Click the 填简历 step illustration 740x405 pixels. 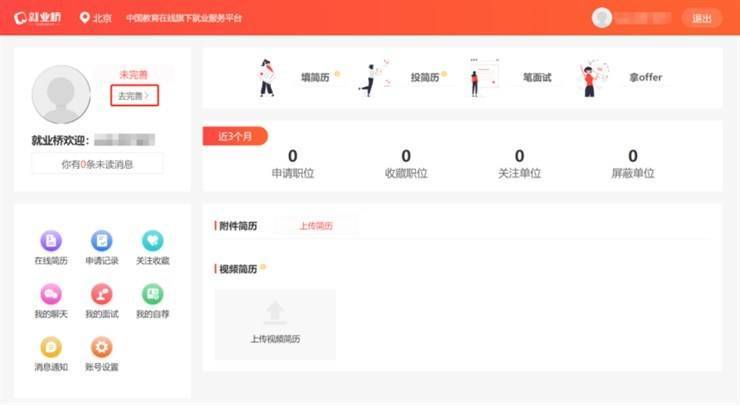click(267, 78)
